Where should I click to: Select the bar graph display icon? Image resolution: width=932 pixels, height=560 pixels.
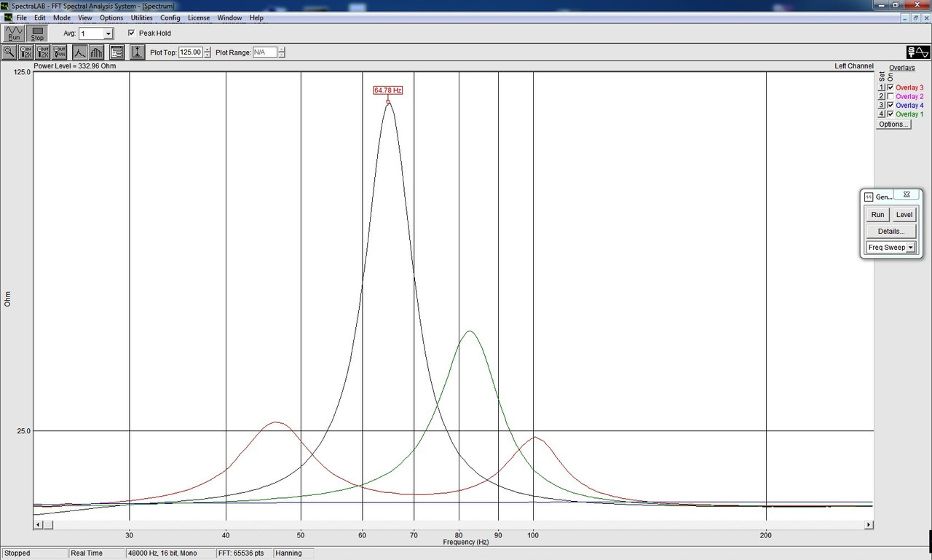[96, 52]
